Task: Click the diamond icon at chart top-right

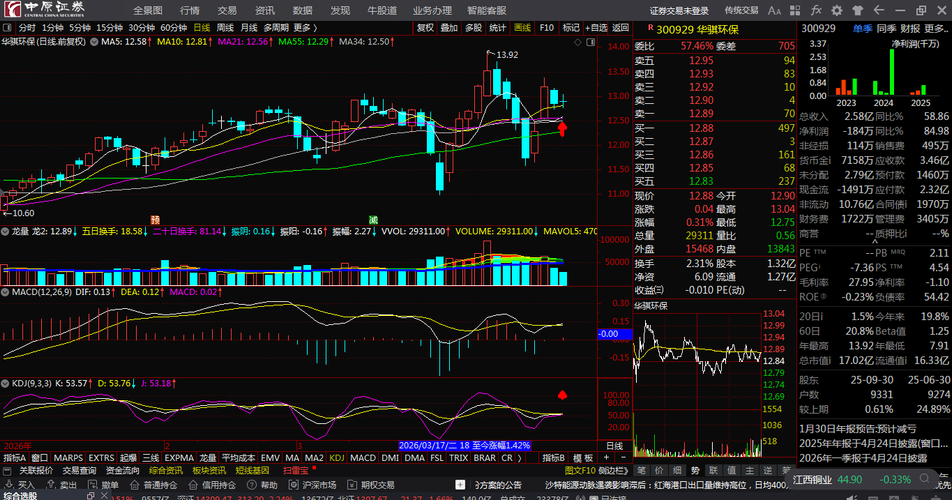Action: [577, 42]
